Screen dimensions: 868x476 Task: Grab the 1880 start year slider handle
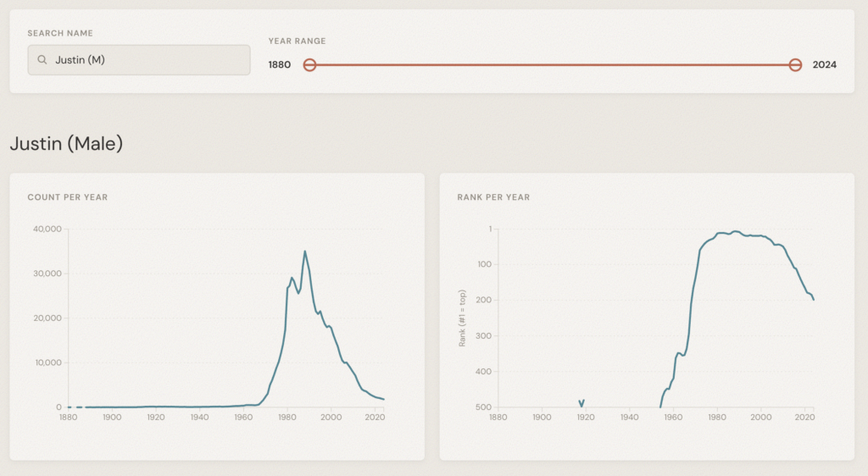pos(310,65)
